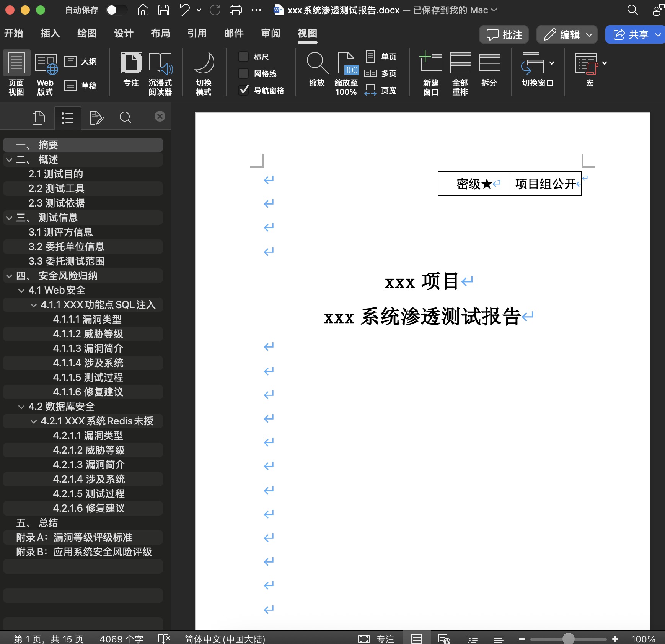Collapse the 四、安全风险归纳 heading
Viewport: 665px width, 644px height.
9,276
